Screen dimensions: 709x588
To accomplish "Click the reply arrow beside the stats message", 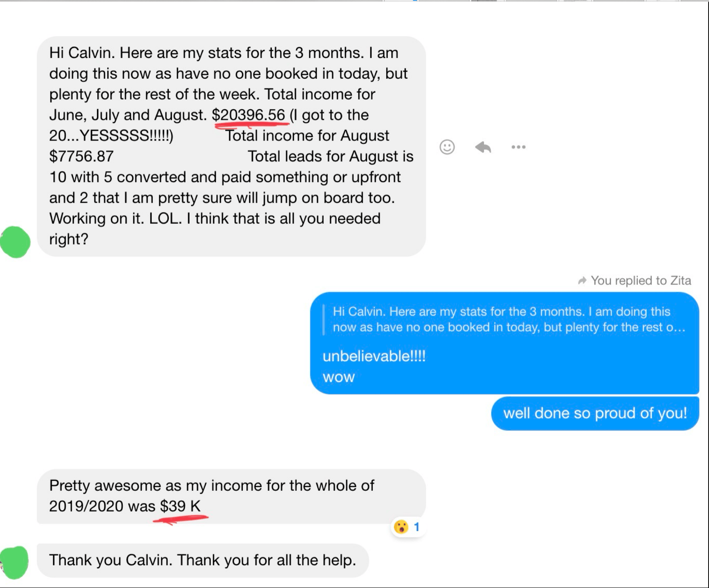I will pyautogui.click(x=483, y=147).
